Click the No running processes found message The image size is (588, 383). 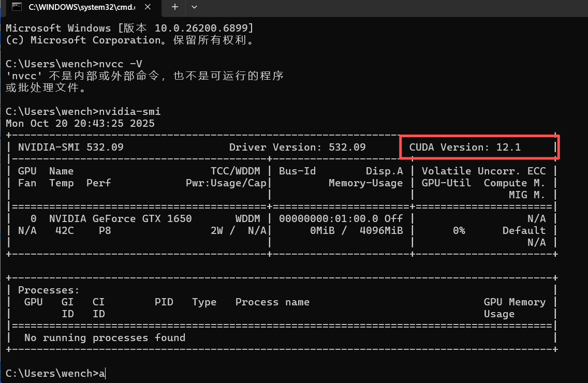tap(105, 338)
